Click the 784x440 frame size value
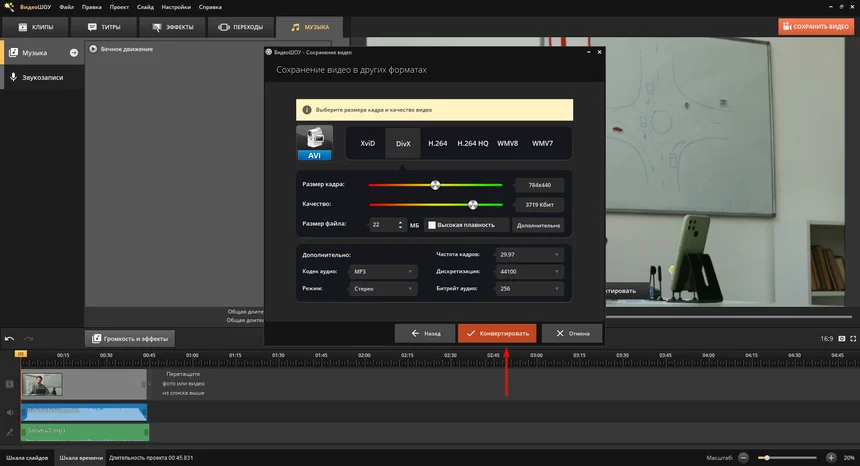The width and height of the screenshot is (860, 466). point(540,185)
